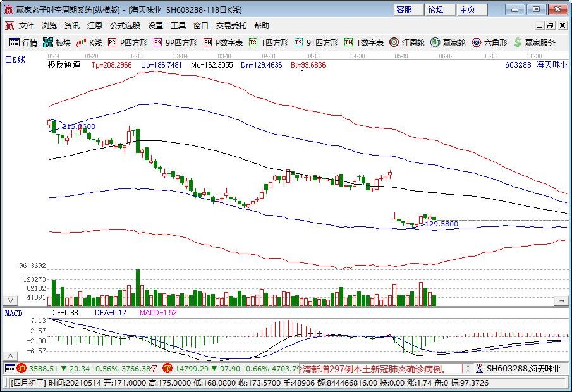
Task: Open the P数字表 tool
Action: pos(223,43)
